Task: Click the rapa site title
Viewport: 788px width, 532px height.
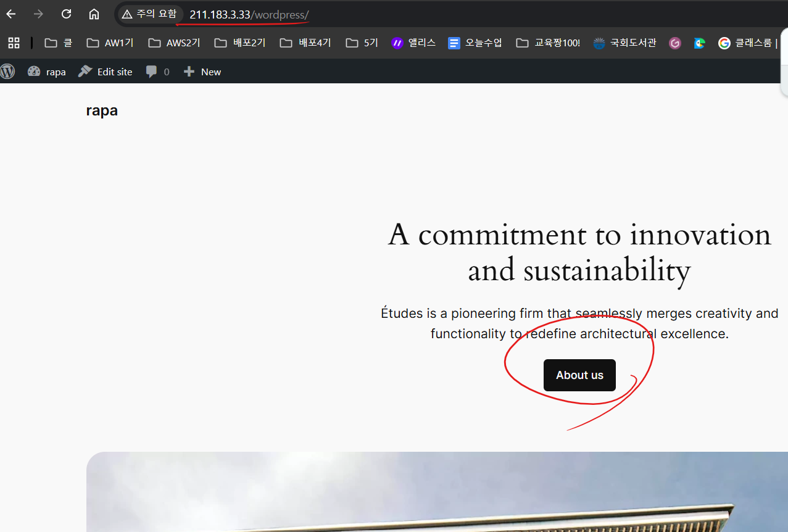Action: [x=102, y=110]
